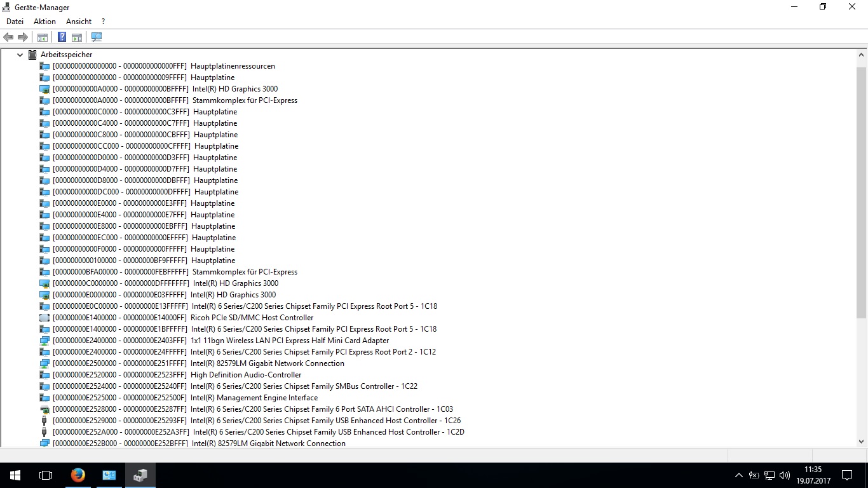Click network icon of row starting 00000000E2500000

(44, 363)
